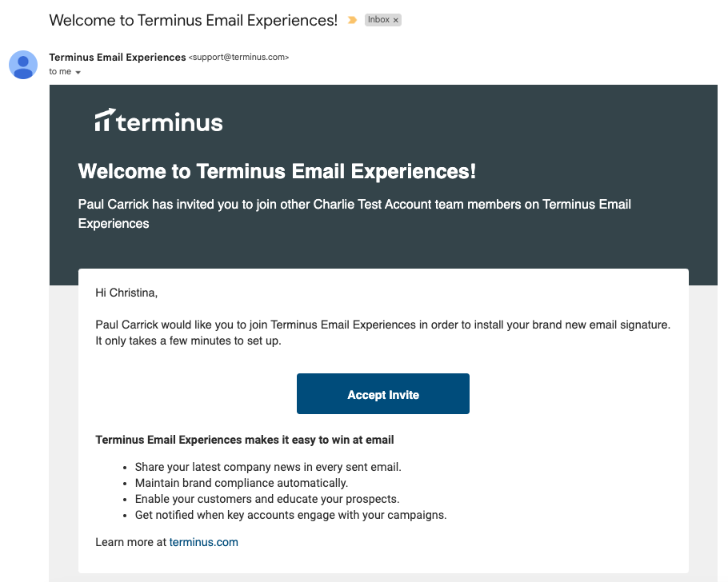The width and height of the screenshot is (728, 582).
Task: Click the yellow importance marker icon
Action: click(352, 20)
